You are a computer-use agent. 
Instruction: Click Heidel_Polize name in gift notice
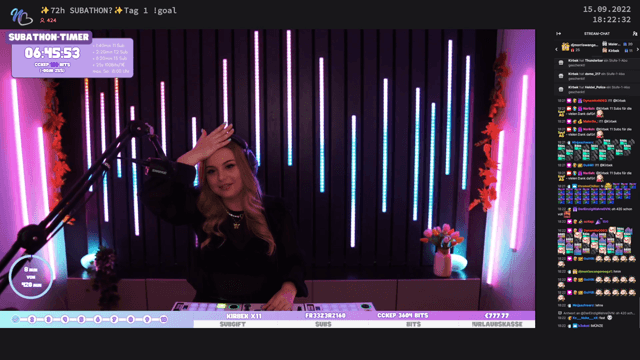[594, 87]
